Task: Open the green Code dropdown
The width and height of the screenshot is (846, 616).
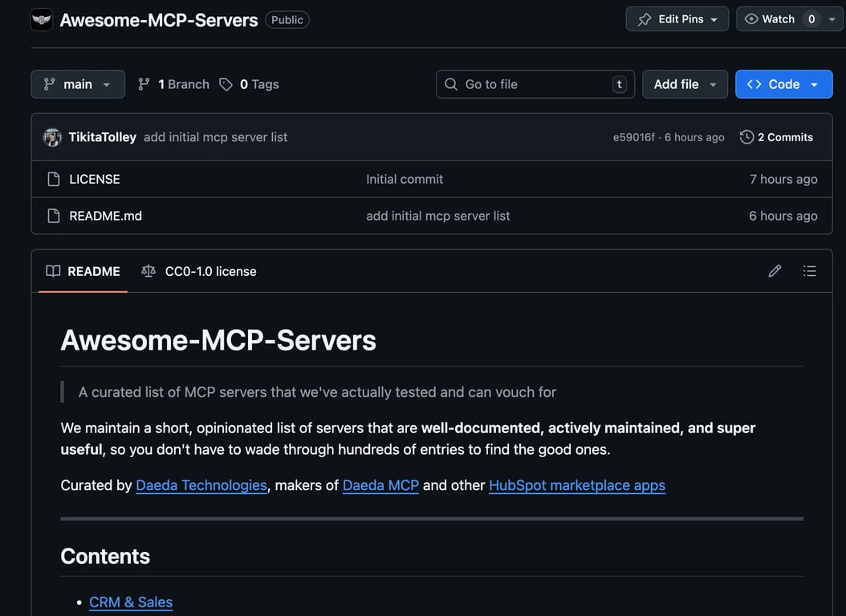Action: pyautogui.click(x=783, y=83)
